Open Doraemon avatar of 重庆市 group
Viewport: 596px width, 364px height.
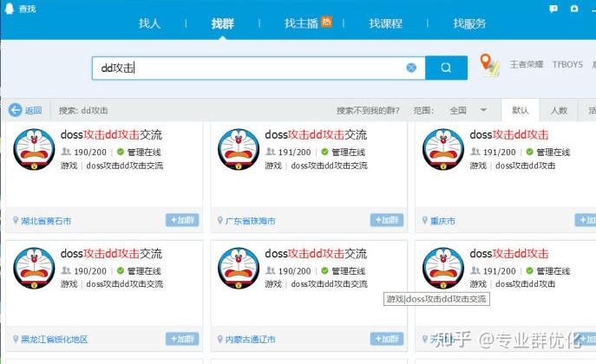tap(443, 149)
